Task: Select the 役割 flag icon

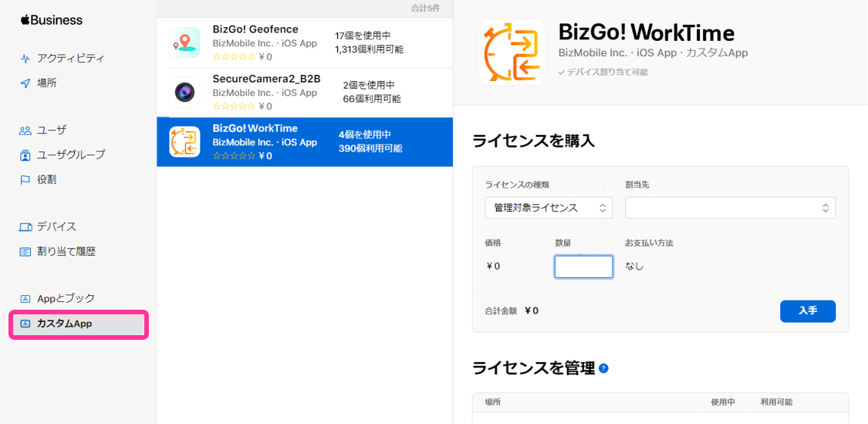Action: [x=25, y=180]
